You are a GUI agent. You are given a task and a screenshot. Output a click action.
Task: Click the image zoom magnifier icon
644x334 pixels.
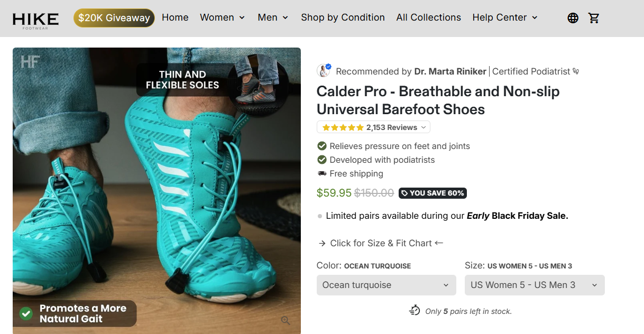[286, 320]
